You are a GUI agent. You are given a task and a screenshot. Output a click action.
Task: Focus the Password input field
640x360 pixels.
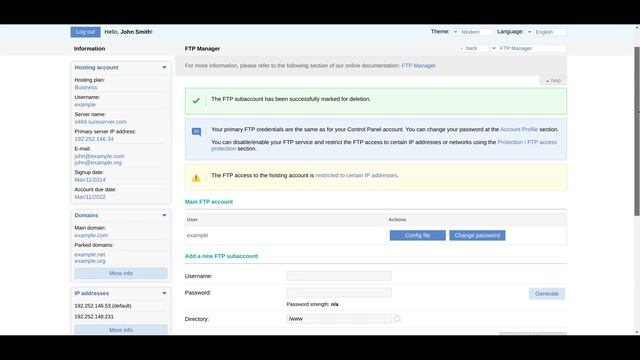339,293
